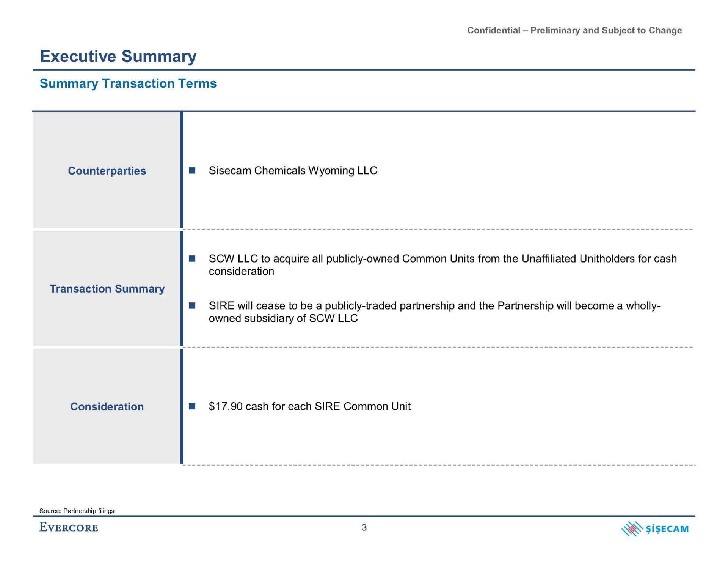Select '$17.90 cash for each SIRE Common Unit'
Image resolution: width=728 pixels, height=563 pixels.
310,406
